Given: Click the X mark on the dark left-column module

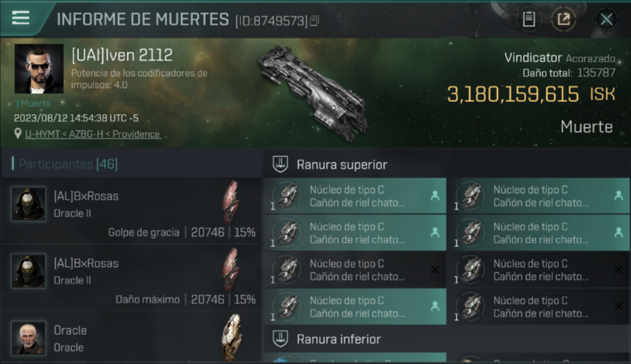Looking at the screenshot, I should click(435, 269).
